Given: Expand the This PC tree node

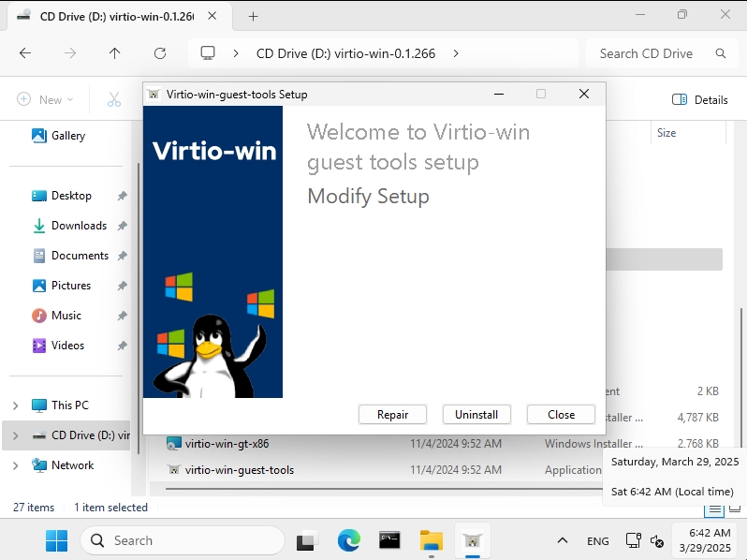Looking at the screenshot, I should coord(15,405).
